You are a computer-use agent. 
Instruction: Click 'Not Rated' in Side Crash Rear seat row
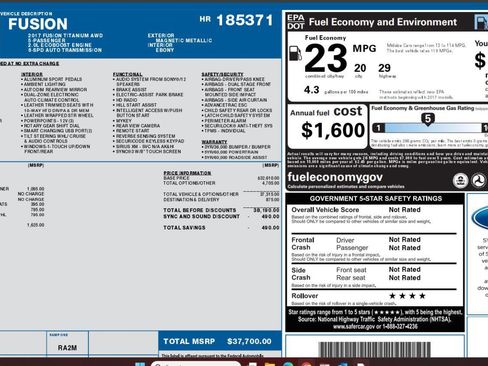coord(405,278)
